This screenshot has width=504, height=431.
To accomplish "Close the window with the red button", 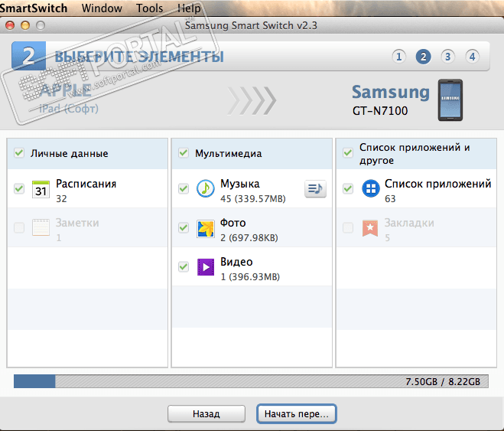I will click(x=10, y=25).
